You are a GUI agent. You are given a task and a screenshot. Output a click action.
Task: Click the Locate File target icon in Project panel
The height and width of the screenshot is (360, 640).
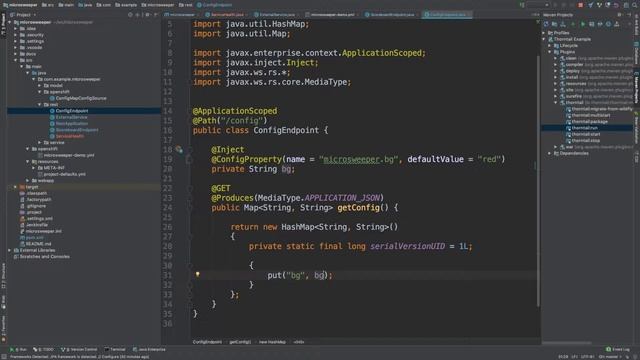(x=130, y=15)
